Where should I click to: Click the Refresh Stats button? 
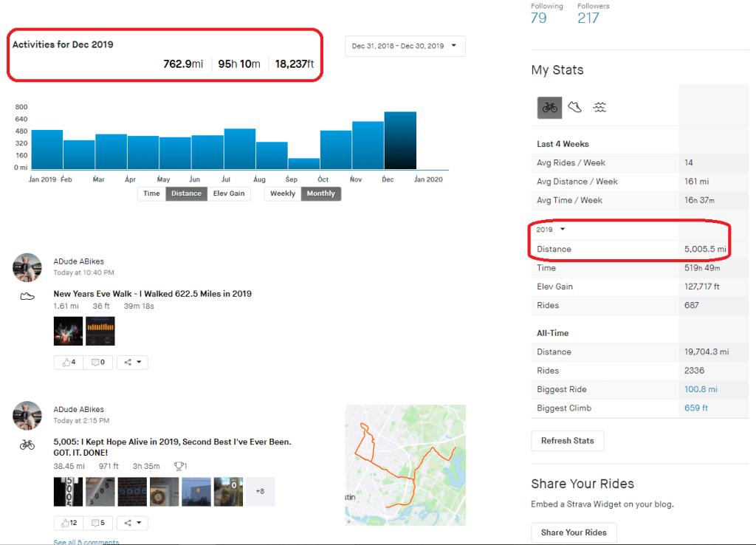[x=567, y=441]
